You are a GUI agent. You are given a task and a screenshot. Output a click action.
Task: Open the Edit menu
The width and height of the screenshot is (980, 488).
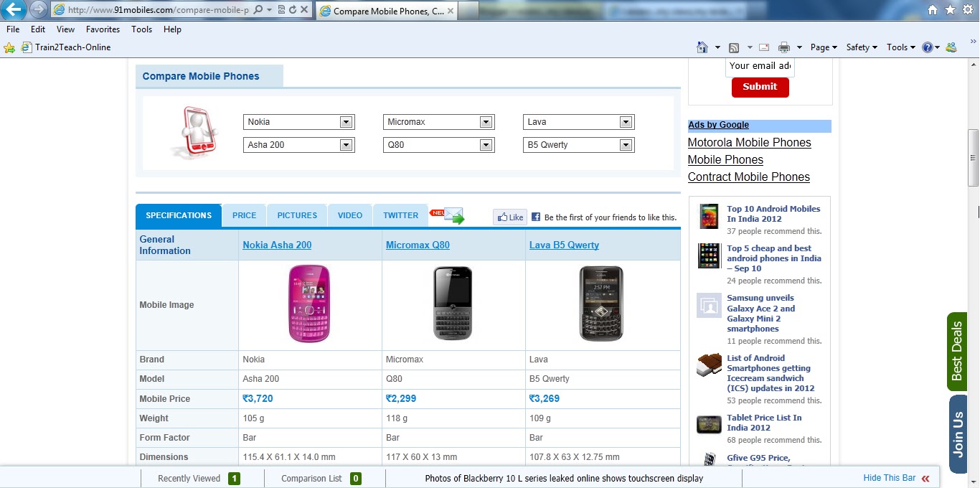point(38,29)
